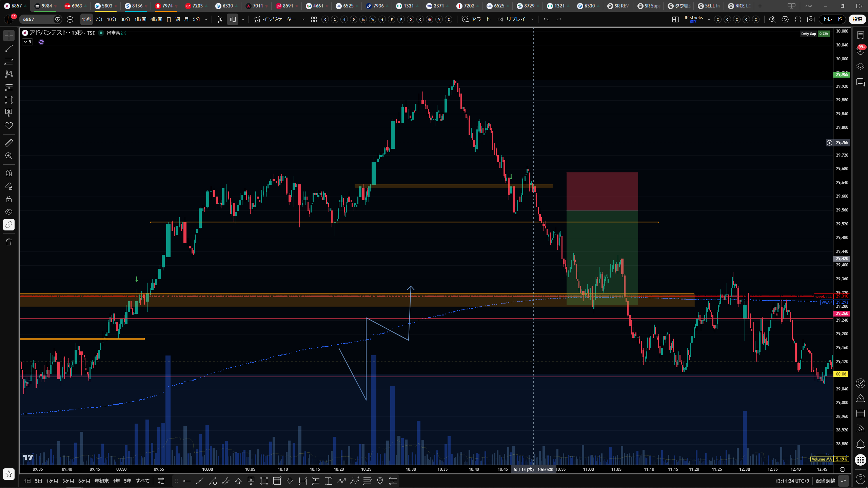The image size is (868, 488).
Task: Click the 6857 symbol search field
Action: click(x=37, y=19)
